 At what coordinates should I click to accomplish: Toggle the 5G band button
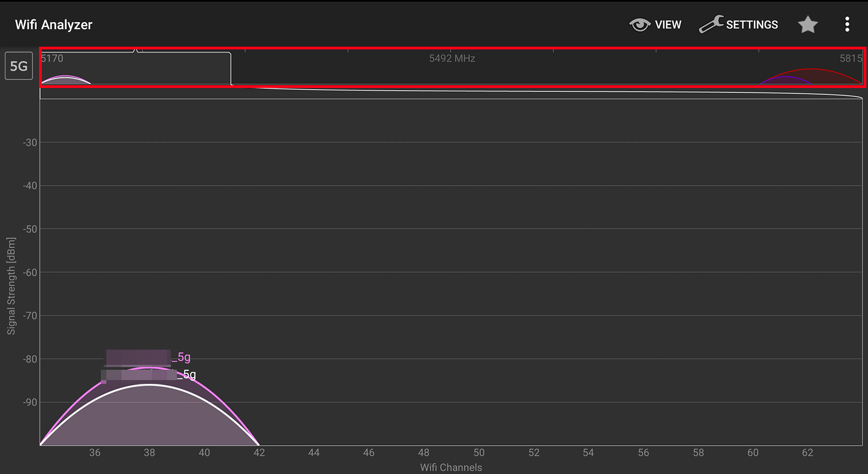[x=19, y=66]
